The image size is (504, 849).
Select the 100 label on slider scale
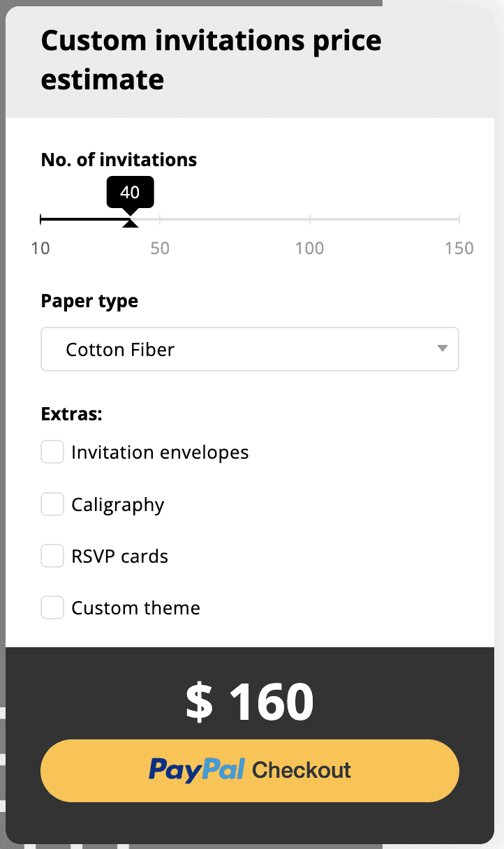[309, 248]
